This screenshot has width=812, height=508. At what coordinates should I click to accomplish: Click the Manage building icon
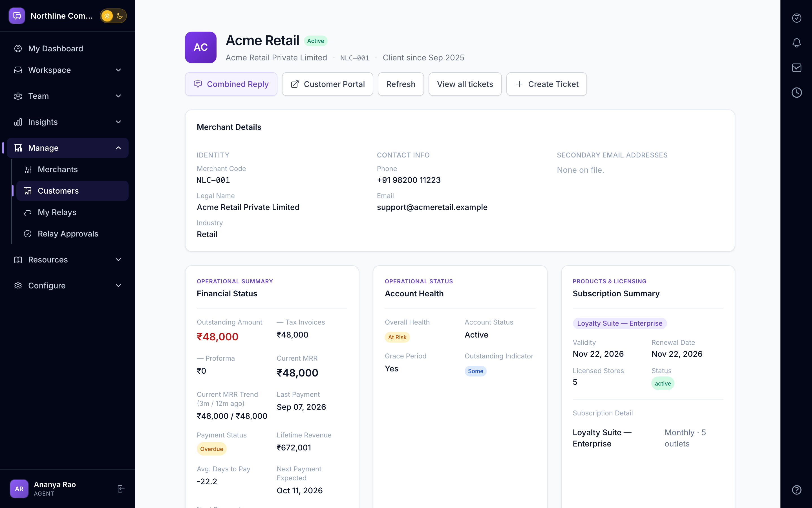18,148
